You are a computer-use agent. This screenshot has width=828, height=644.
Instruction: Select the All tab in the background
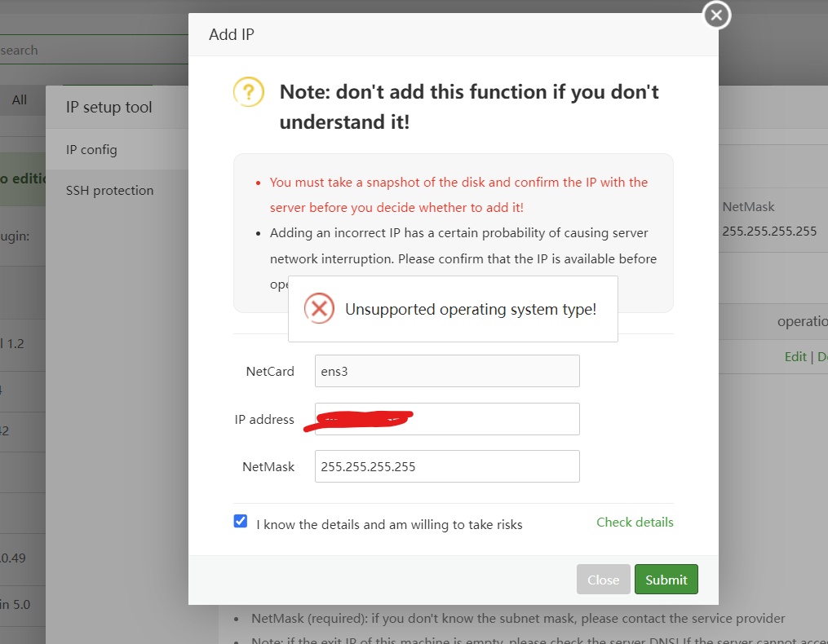(20, 100)
